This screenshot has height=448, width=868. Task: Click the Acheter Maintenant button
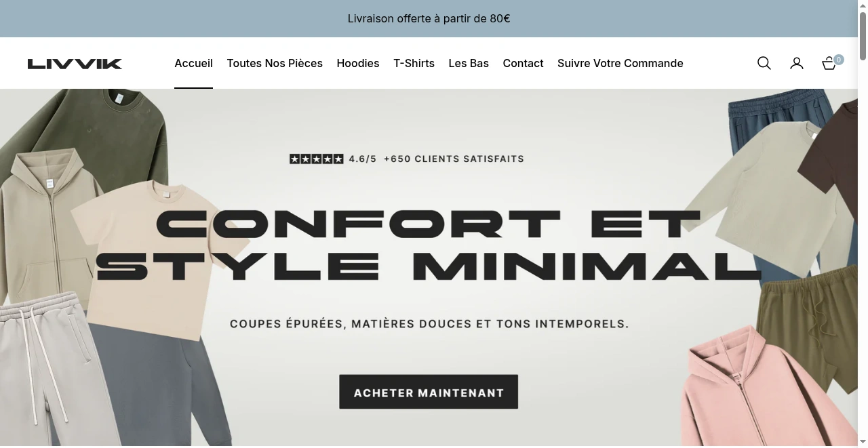(429, 392)
